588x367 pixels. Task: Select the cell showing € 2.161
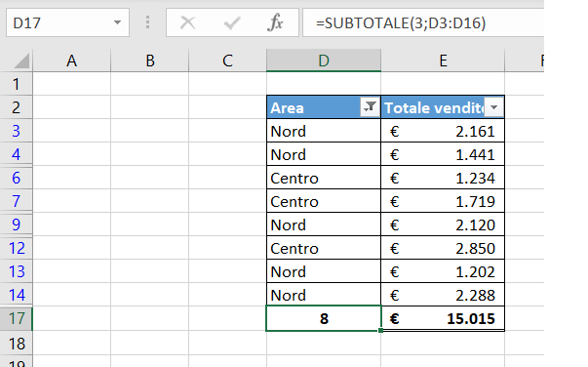(443, 131)
